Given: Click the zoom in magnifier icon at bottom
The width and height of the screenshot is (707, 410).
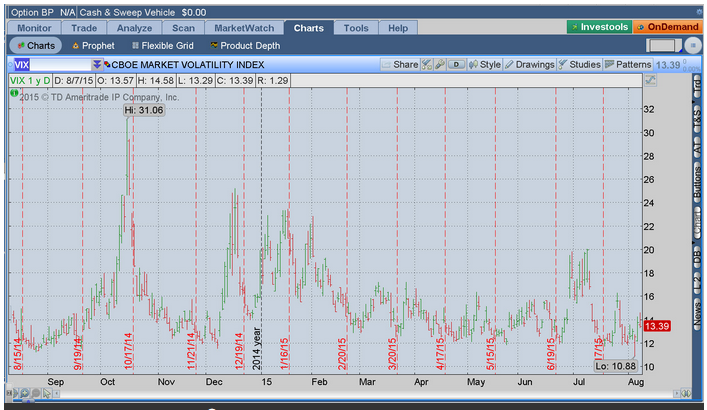Looking at the screenshot, I should pos(24,393).
